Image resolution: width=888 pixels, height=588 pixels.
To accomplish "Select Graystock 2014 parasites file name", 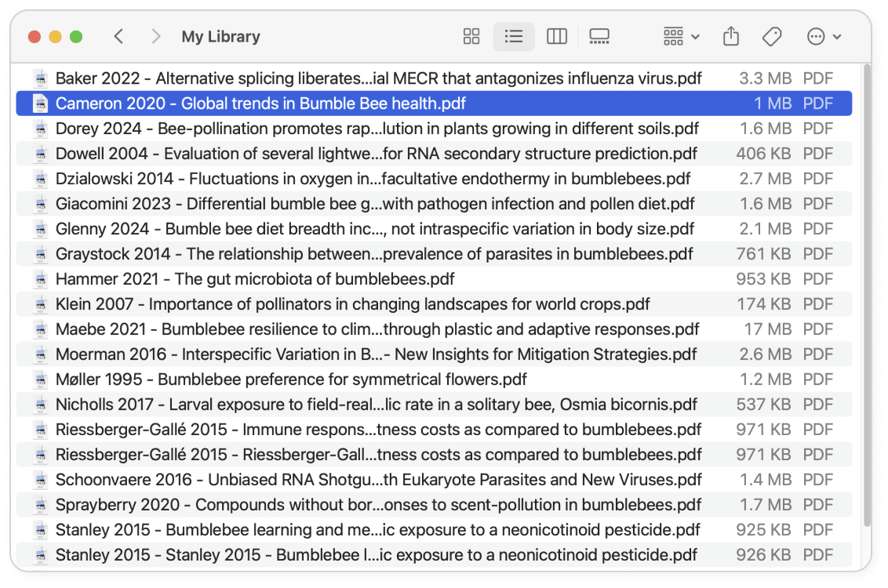I will click(373, 254).
